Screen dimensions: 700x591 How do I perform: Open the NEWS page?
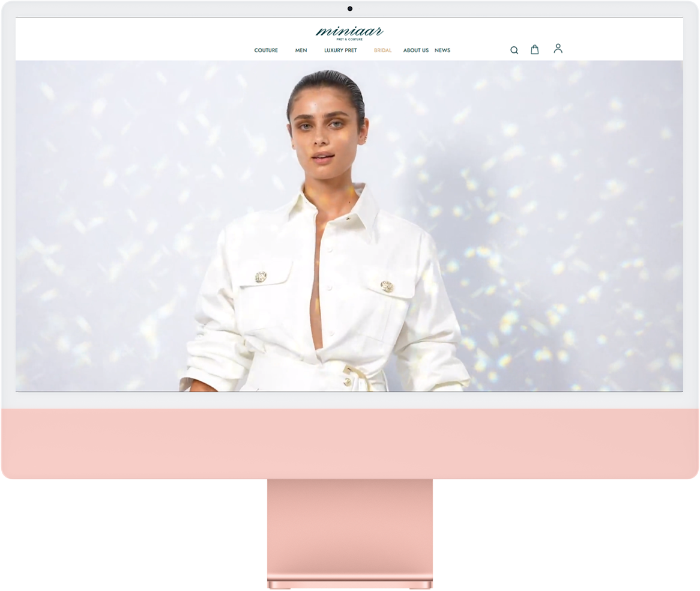pos(443,50)
